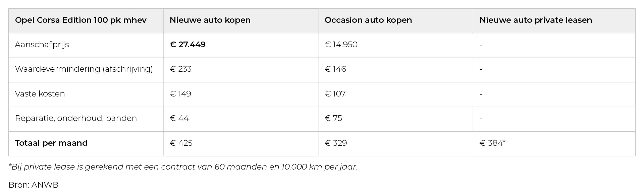Select 'Reparatie, onderhoud, banden' row label
The width and height of the screenshot is (644, 196).
tap(76, 118)
